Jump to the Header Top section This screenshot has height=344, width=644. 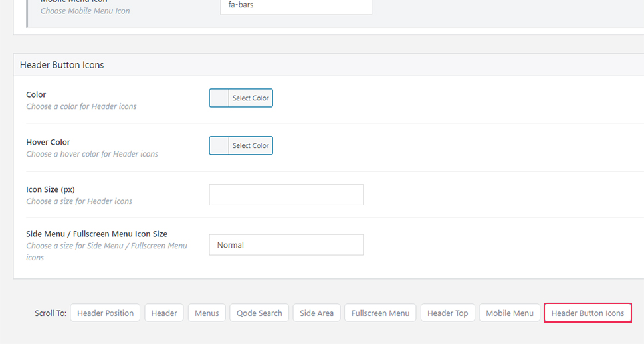click(x=448, y=313)
